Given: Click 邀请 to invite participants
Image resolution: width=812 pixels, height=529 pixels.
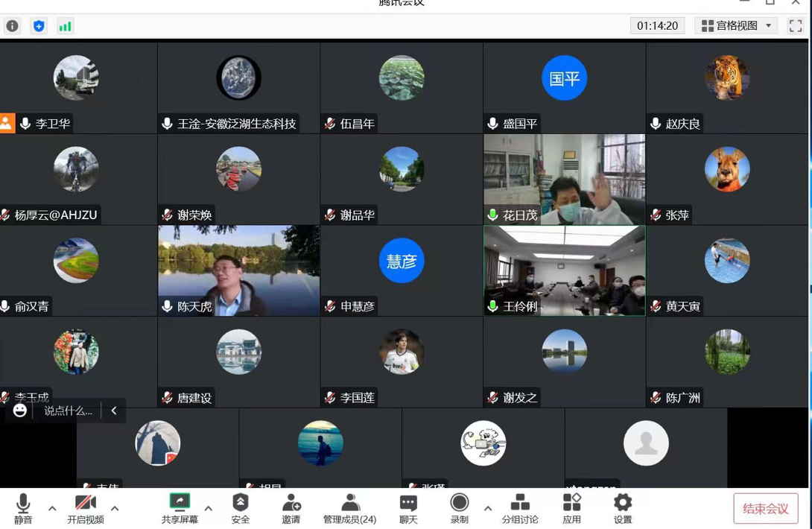Looking at the screenshot, I should (291, 508).
